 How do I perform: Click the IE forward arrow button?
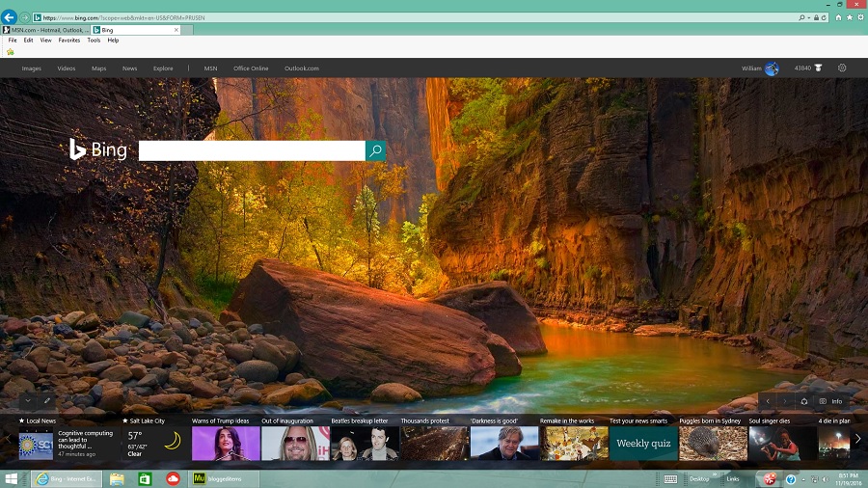click(x=24, y=17)
